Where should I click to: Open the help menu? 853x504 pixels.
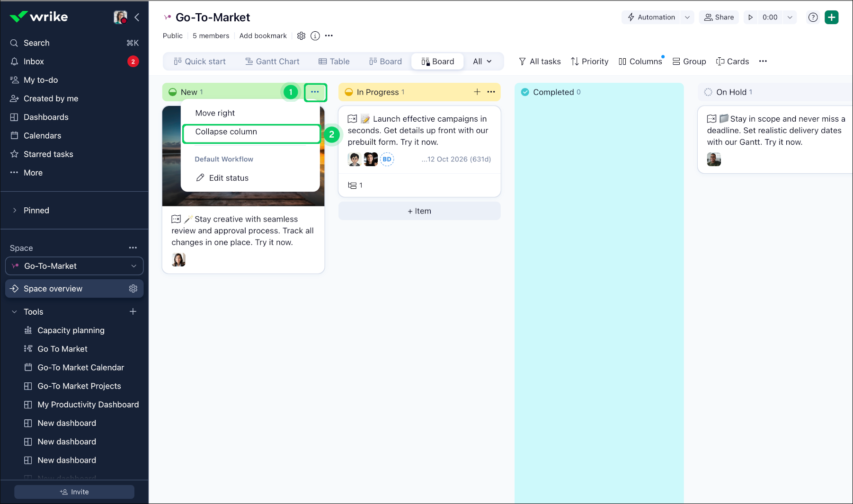tap(813, 17)
